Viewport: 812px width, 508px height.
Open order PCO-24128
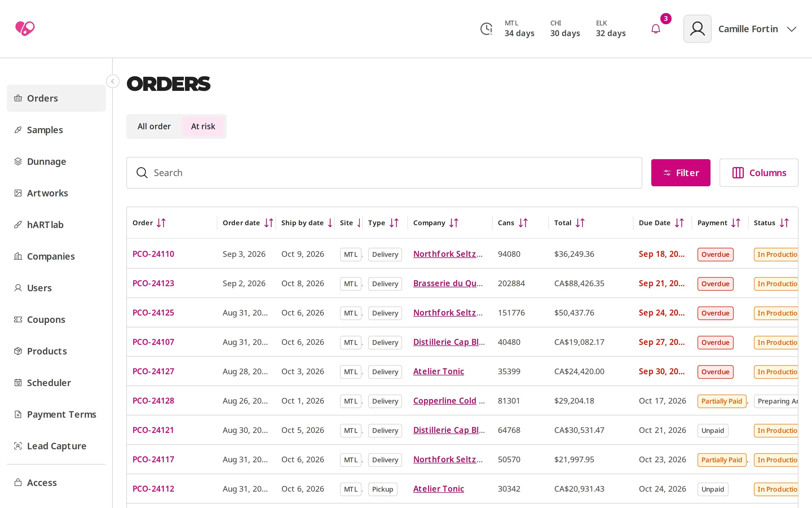tap(153, 400)
